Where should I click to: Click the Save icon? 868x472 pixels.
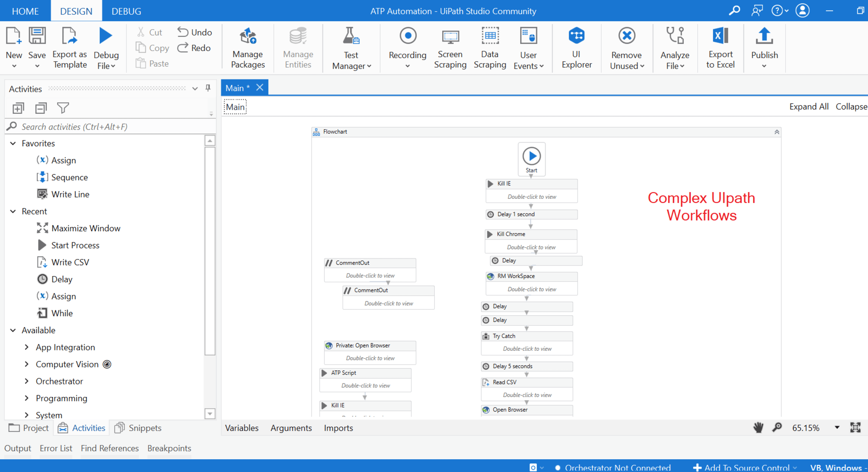pyautogui.click(x=37, y=36)
